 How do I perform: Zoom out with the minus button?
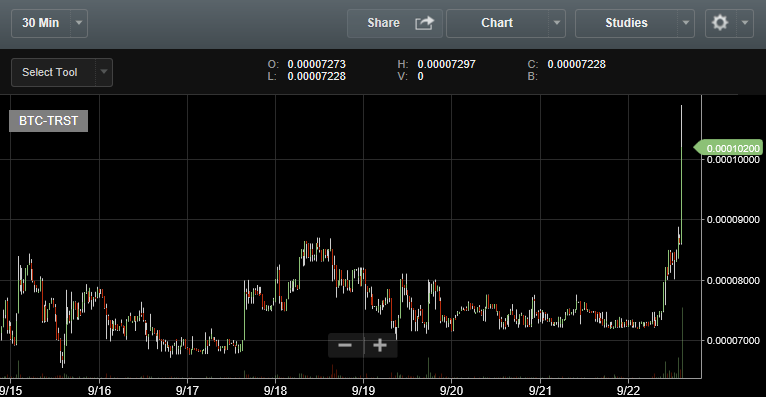(x=345, y=346)
